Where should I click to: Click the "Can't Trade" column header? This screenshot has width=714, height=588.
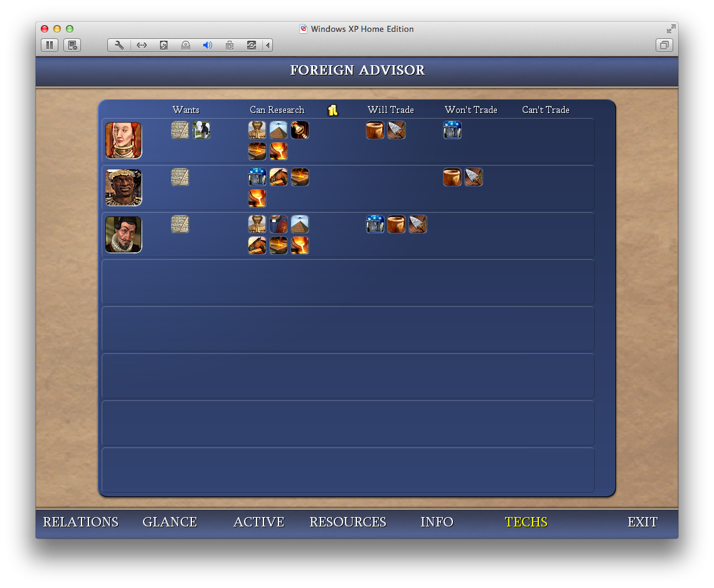pyautogui.click(x=545, y=110)
